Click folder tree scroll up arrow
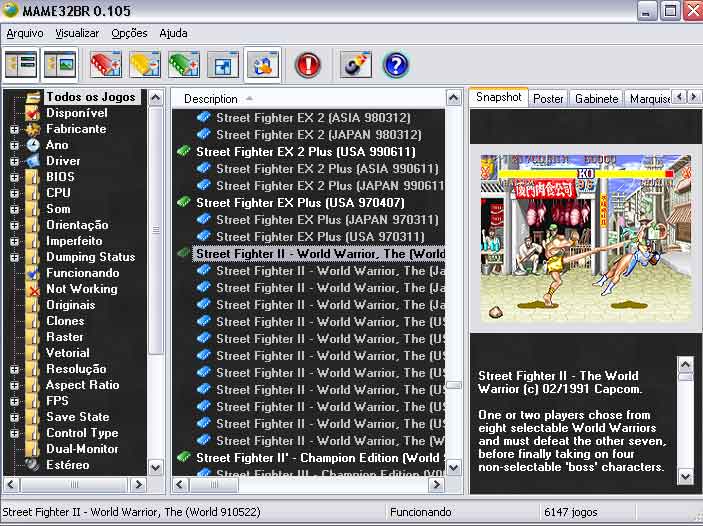Screen dimensions: 703x526 pos(156,97)
